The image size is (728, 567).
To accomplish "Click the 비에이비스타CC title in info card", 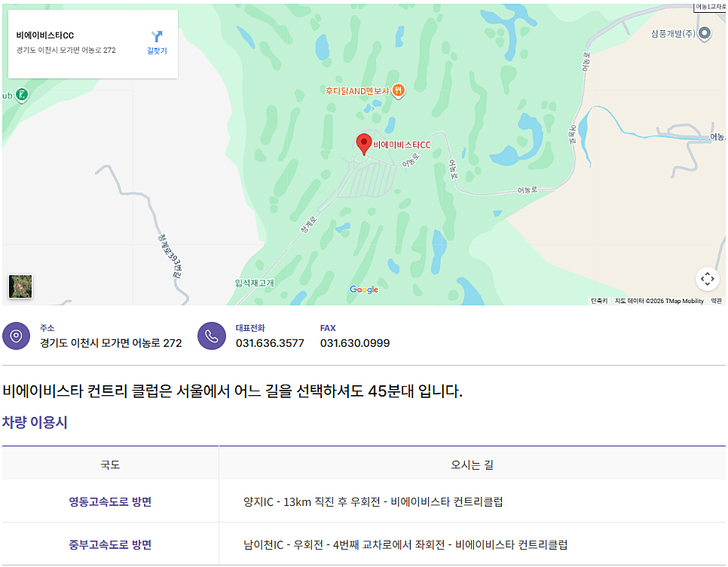I will (x=45, y=35).
